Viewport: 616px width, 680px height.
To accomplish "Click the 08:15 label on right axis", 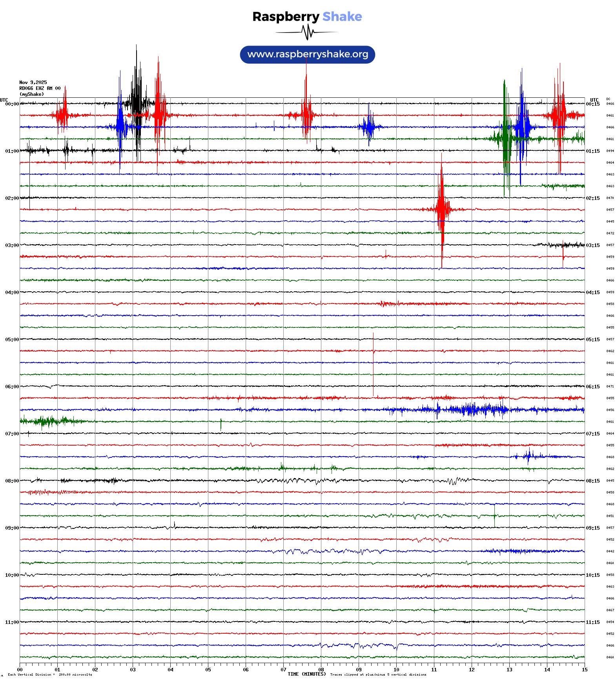I will pos(592,481).
